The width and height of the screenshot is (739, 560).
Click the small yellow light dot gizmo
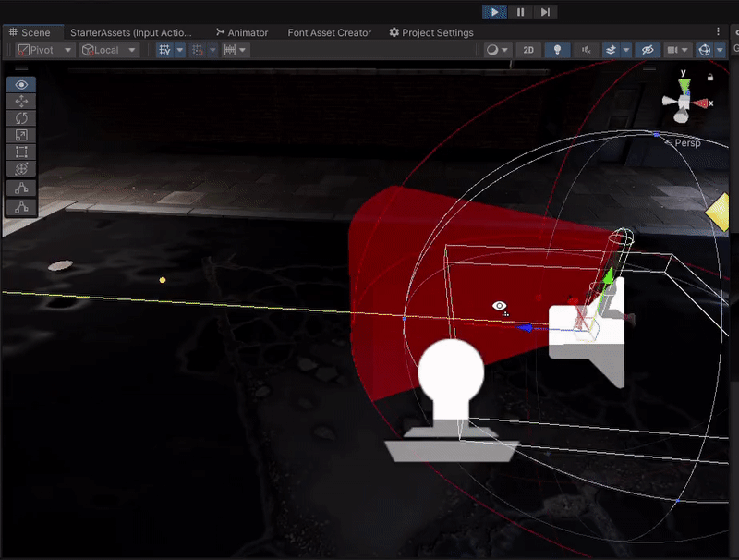tap(163, 280)
